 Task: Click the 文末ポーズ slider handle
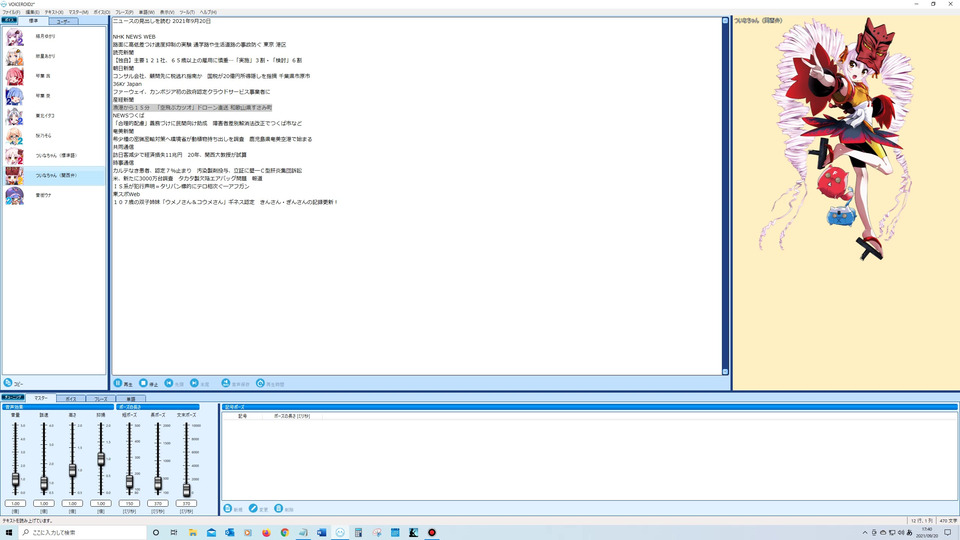(x=186, y=489)
